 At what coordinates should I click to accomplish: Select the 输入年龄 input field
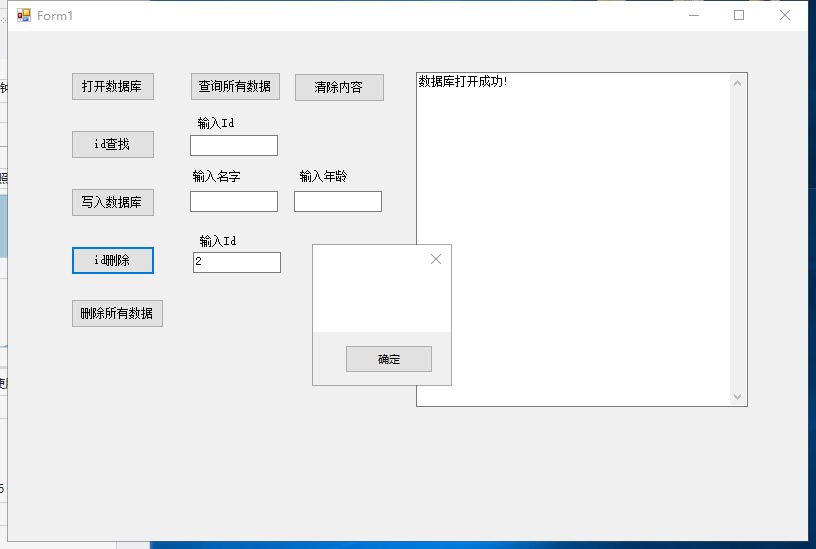pos(337,202)
